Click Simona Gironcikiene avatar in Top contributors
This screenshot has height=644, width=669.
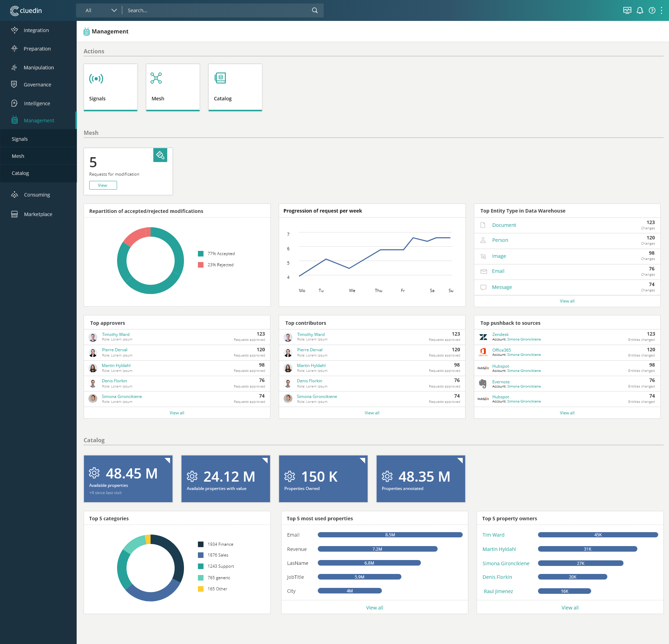288,398
